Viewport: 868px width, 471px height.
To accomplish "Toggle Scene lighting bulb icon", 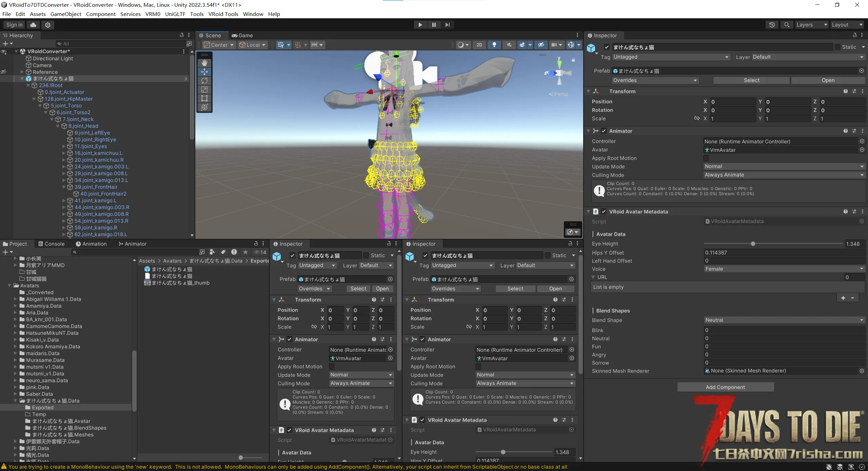I will pyautogui.click(x=494, y=45).
